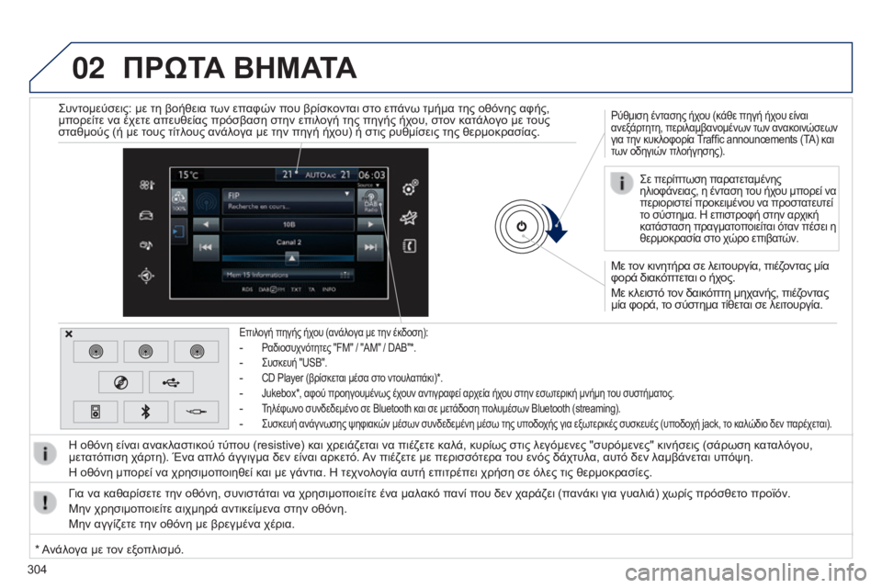
Task: Open the connected services star icon
Action: pyautogui.click(x=409, y=217)
